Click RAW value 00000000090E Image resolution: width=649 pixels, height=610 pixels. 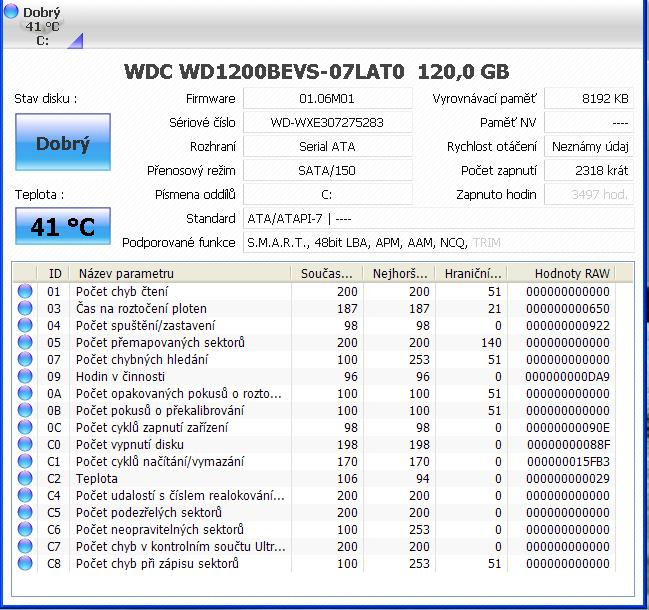567,427
